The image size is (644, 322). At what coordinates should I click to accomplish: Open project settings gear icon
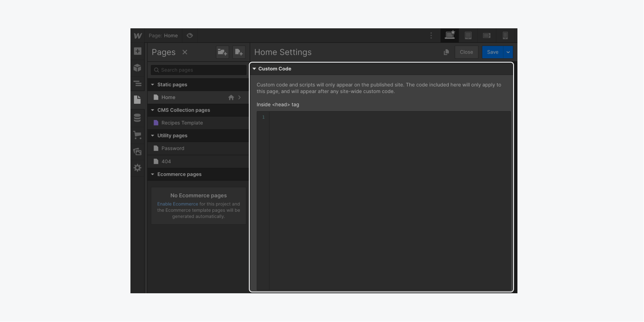[137, 168]
